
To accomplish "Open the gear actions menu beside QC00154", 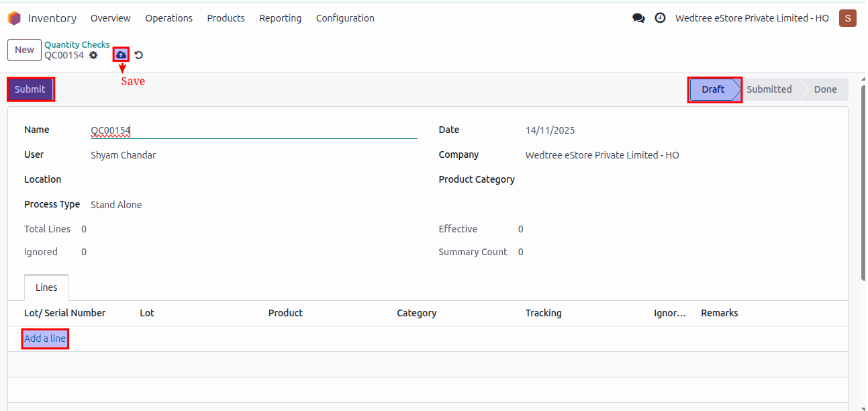I will click(93, 55).
